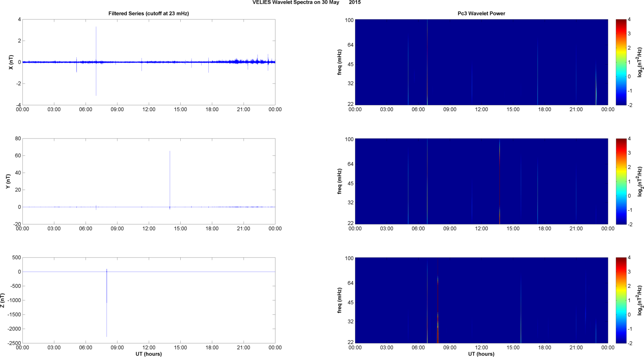Click the '60' tick on the Y series axis
Viewport: 644px width, 357px height.
click(18, 156)
